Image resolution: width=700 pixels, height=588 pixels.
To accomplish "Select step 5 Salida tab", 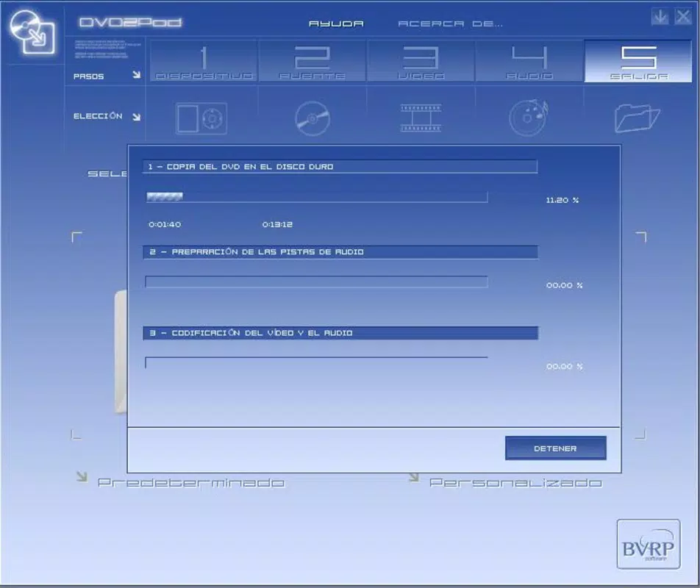I will pyautogui.click(x=638, y=61).
